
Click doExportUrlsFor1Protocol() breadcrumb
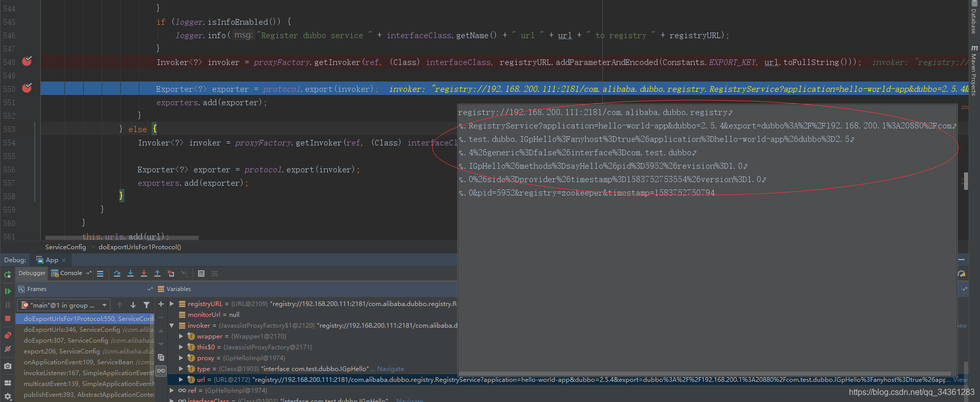[x=140, y=247]
